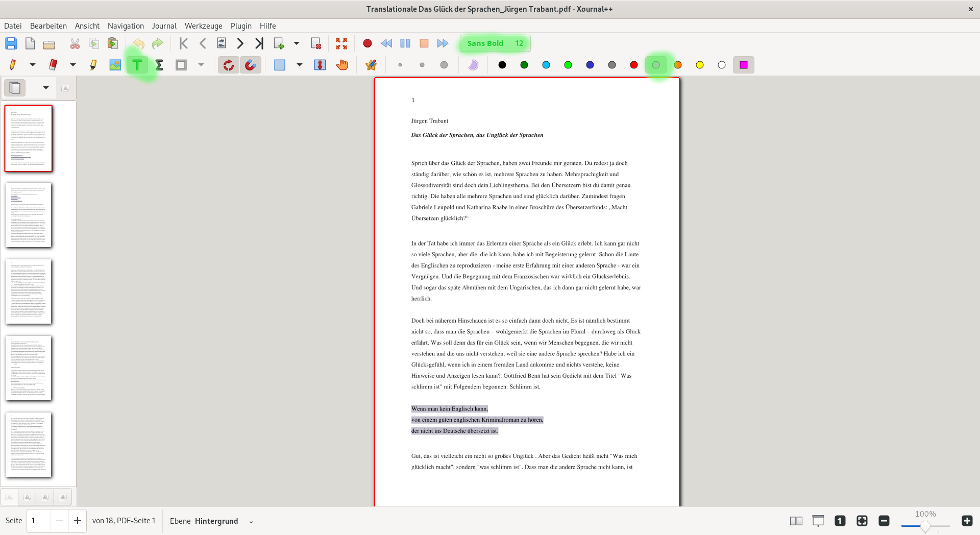Choose the red color swatch

(634, 65)
